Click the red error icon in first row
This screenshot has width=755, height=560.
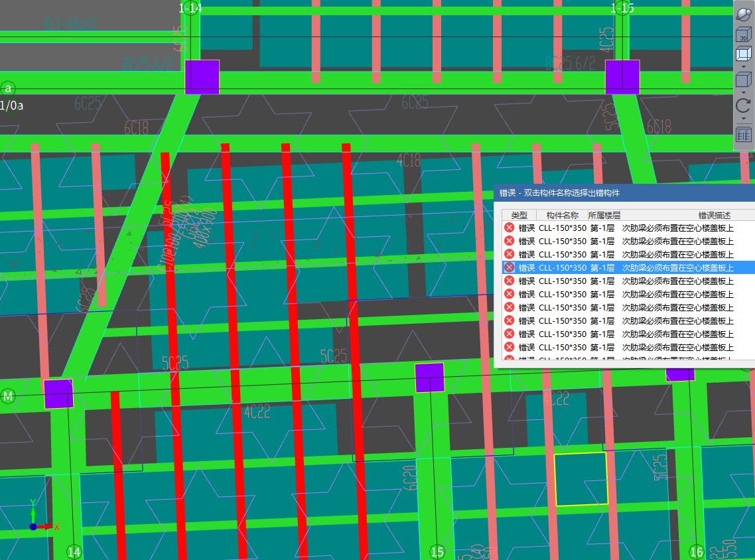[x=509, y=228]
